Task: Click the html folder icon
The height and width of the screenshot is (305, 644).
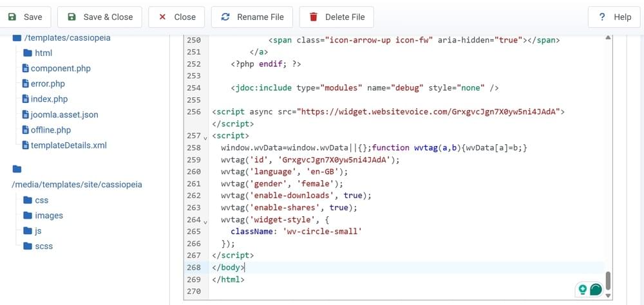Action: tap(28, 53)
